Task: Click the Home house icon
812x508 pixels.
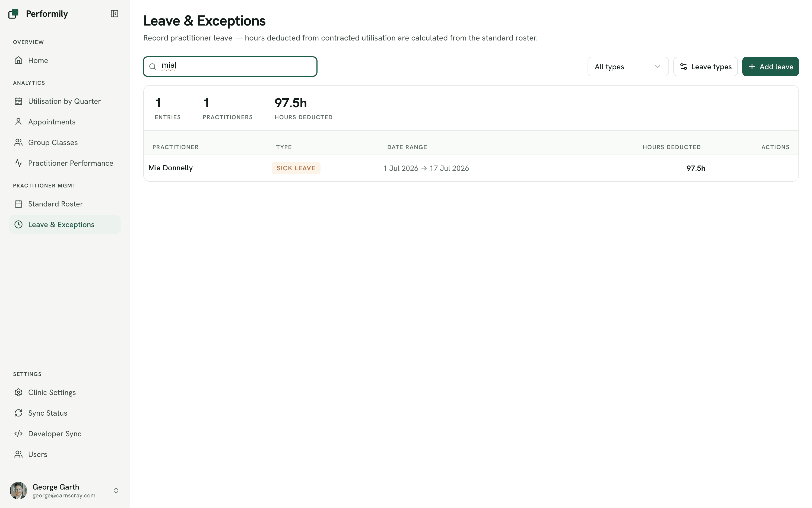Action: (x=18, y=61)
